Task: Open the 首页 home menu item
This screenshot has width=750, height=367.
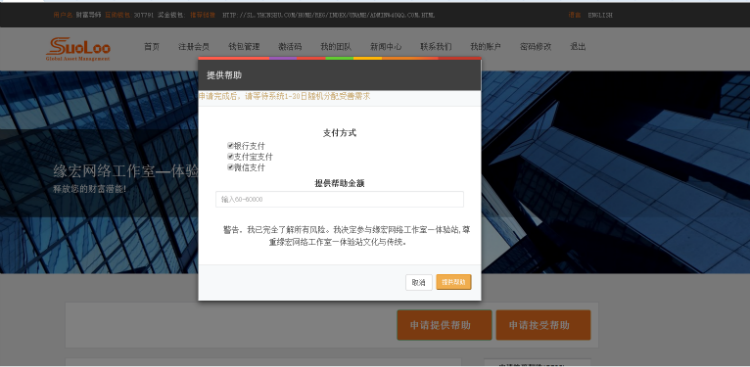Action: pos(152,47)
